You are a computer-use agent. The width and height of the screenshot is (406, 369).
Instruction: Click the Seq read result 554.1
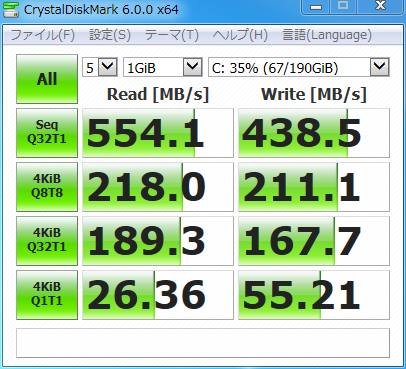158,133
